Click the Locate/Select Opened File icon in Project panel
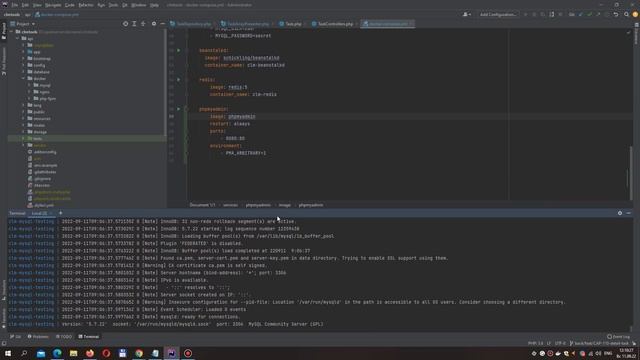 pyautogui.click(x=125, y=24)
